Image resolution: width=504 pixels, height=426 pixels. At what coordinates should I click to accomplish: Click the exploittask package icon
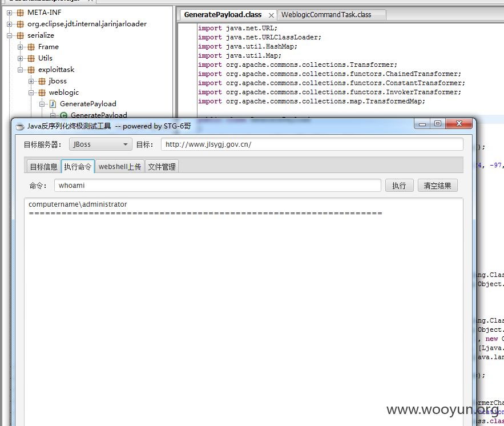[31, 70]
